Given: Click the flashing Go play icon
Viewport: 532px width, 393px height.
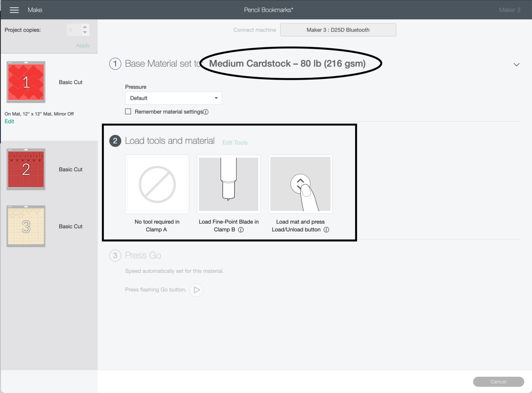Looking at the screenshot, I should [x=196, y=290].
